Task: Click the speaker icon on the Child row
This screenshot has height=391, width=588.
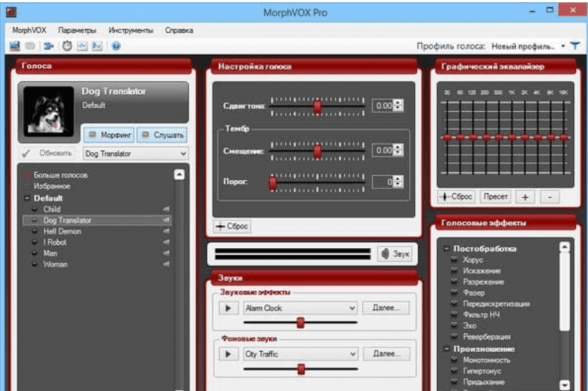Action: coord(166,209)
